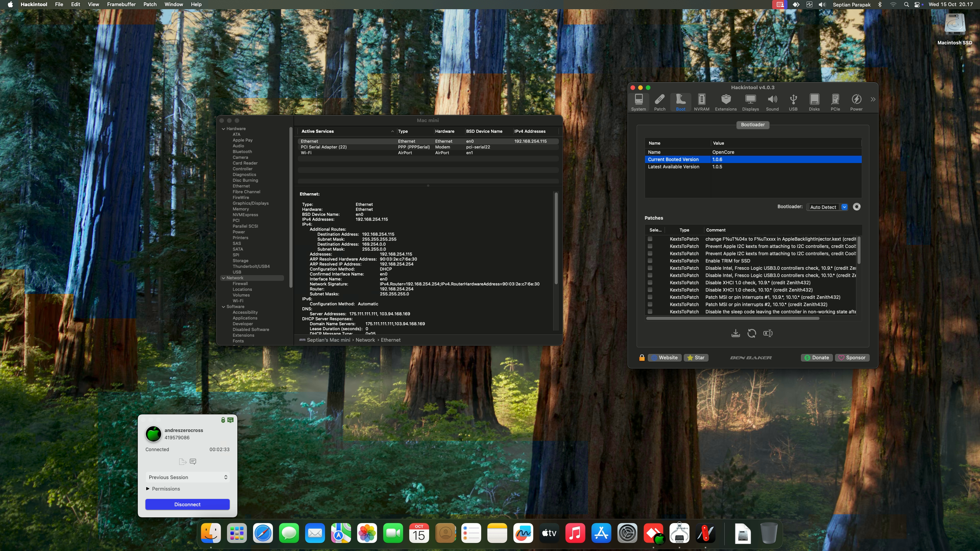The width and height of the screenshot is (980, 551).
Task: Open the NVRAM section in Hackintool
Action: pyautogui.click(x=702, y=102)
